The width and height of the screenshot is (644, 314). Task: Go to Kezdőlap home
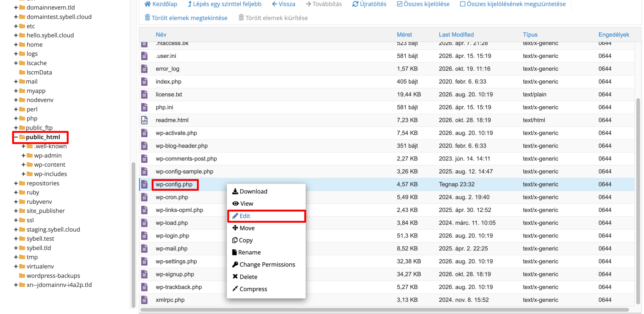click(161, 4)
